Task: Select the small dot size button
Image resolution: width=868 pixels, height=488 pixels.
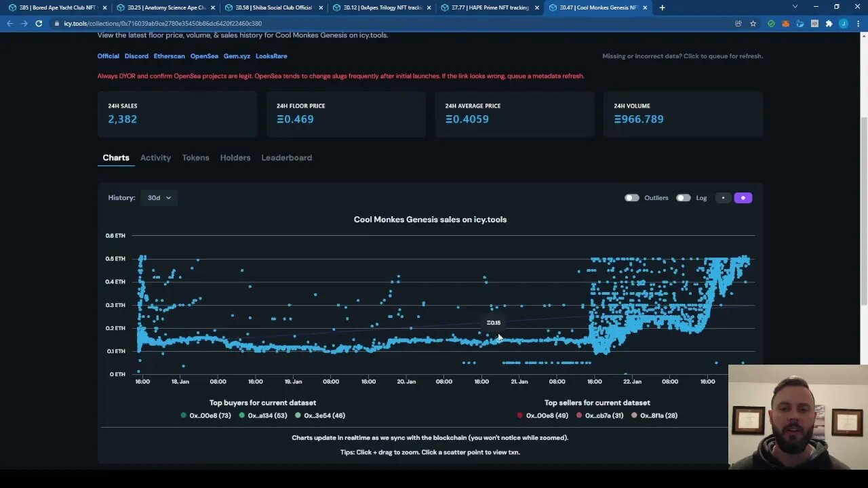Action: tap(724, 198)
